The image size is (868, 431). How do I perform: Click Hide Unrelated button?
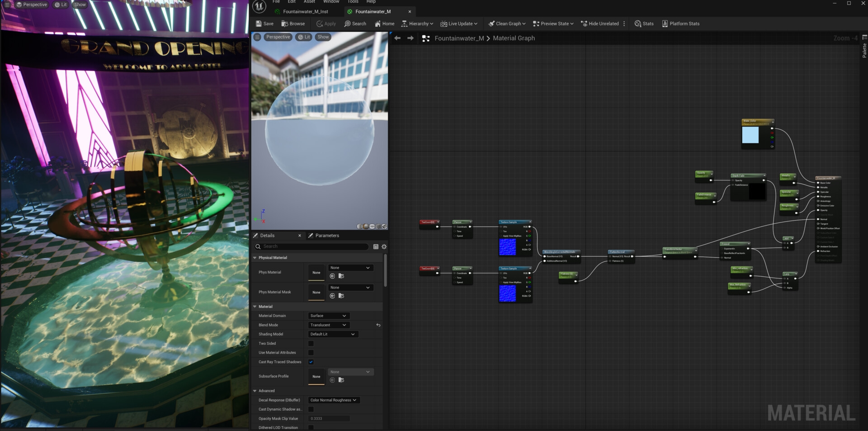pos(599,24)
